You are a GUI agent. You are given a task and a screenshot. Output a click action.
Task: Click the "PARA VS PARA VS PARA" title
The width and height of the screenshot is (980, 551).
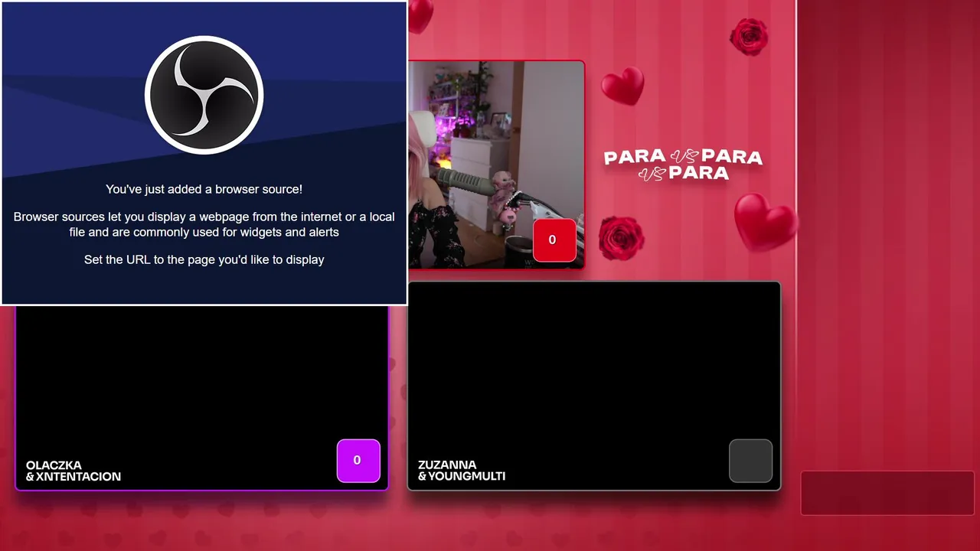point(683,165)
